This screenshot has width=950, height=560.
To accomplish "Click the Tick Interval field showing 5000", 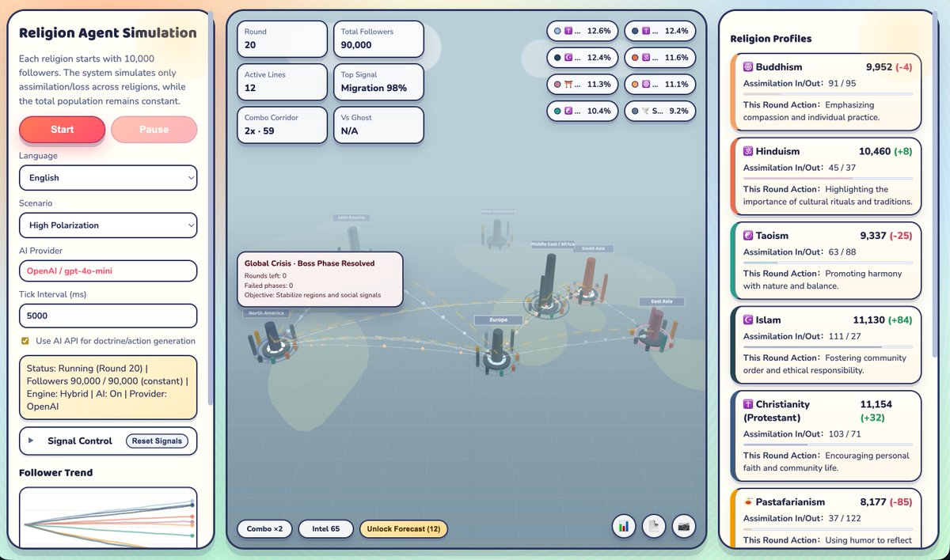I will [108, 315].
